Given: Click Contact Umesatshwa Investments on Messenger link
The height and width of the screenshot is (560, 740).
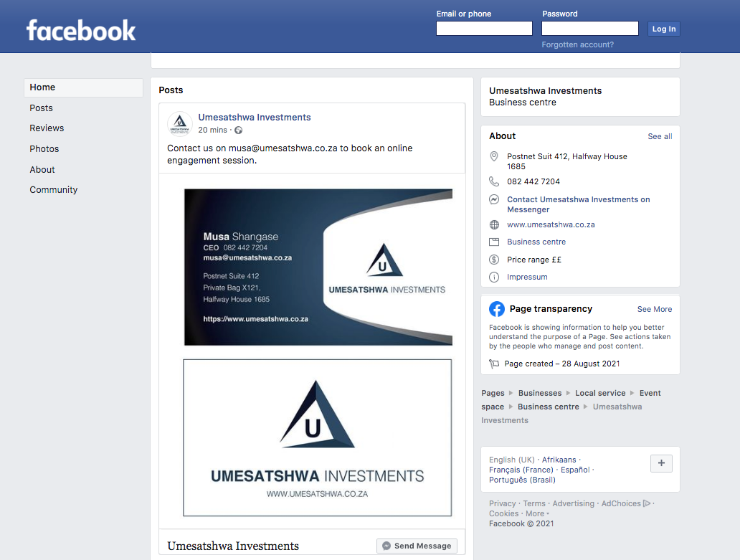Looking at the screenshot, I should (x=578, y=204).
